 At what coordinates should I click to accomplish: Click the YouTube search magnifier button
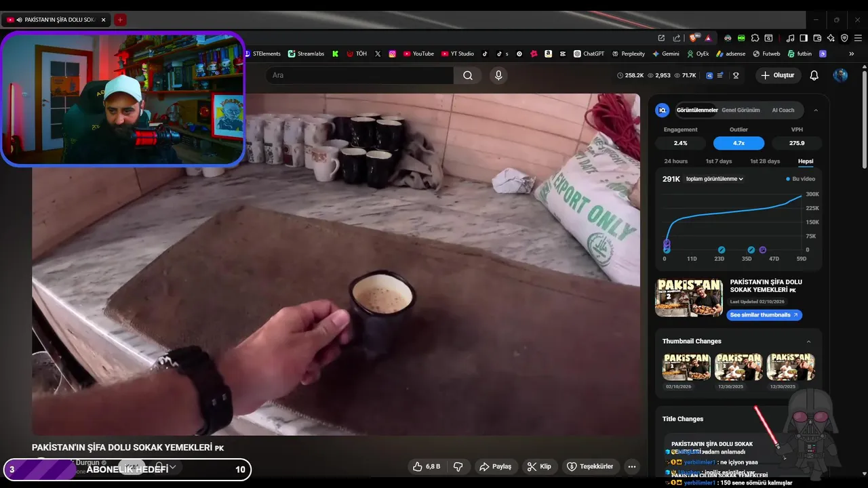coord(468,75)
